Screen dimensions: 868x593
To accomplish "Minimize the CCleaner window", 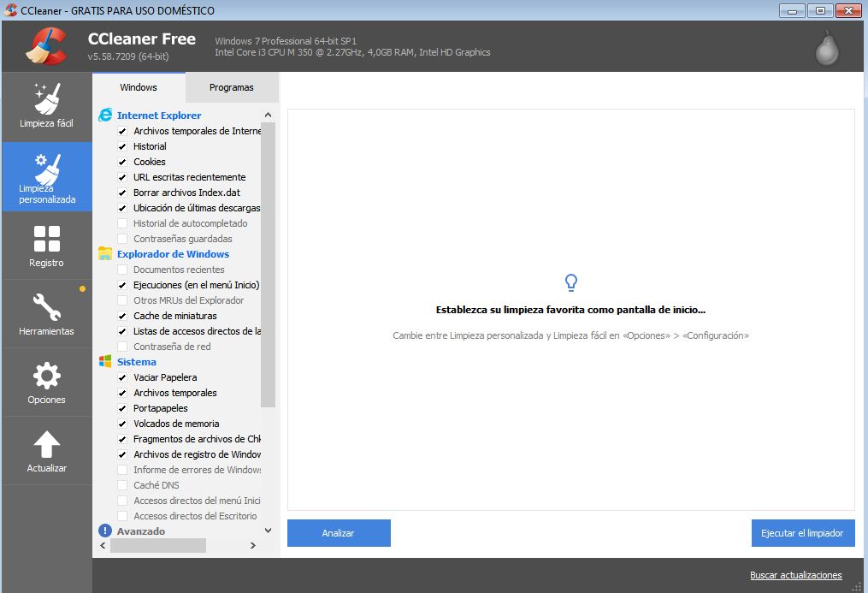I will pyautogui.click(x=792, y=10).
